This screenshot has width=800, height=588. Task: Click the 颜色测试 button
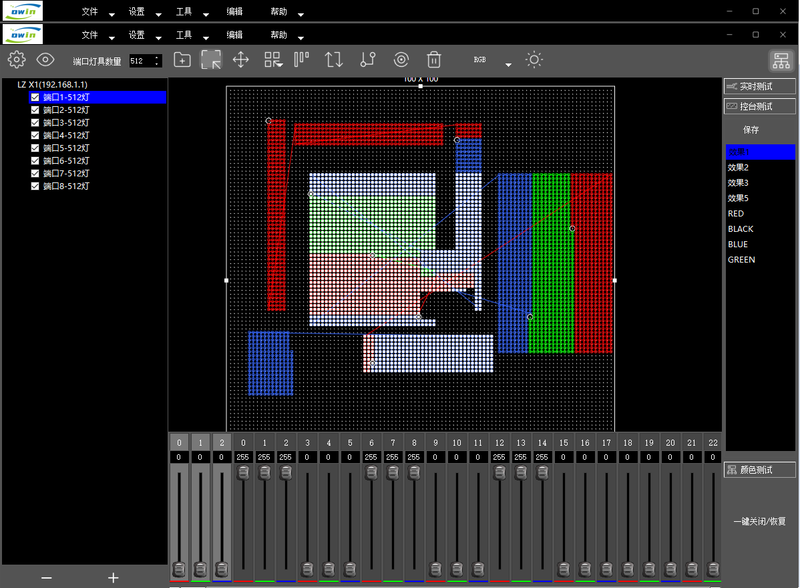(x=760, y=470)
